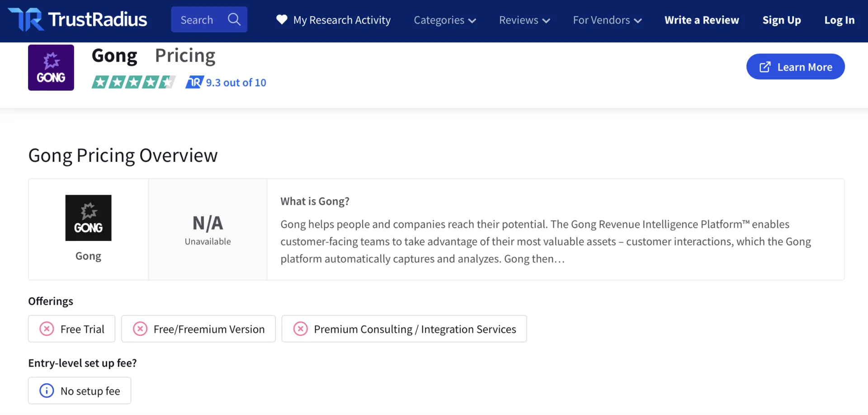Click the TrustRadius logo
Viewport: 868px width, 415px height.
click(x=78, y=20)
